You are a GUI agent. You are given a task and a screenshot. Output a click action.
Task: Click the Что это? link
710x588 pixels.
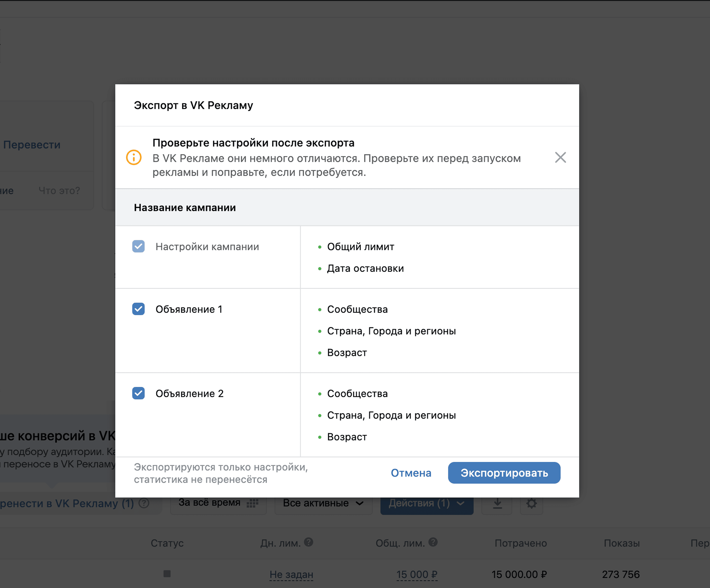(x=59, y=191)
